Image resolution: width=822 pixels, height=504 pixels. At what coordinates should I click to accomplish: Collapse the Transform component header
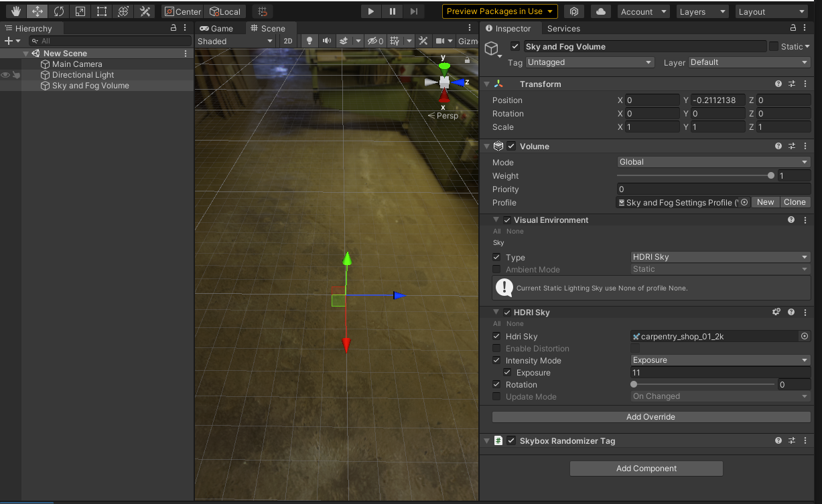[486, 84]
